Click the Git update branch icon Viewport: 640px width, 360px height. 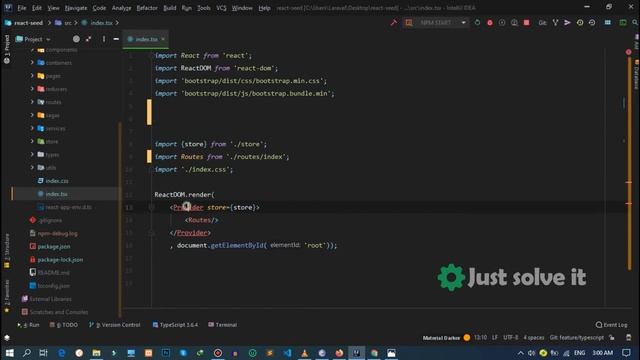[x=556, y=23]
